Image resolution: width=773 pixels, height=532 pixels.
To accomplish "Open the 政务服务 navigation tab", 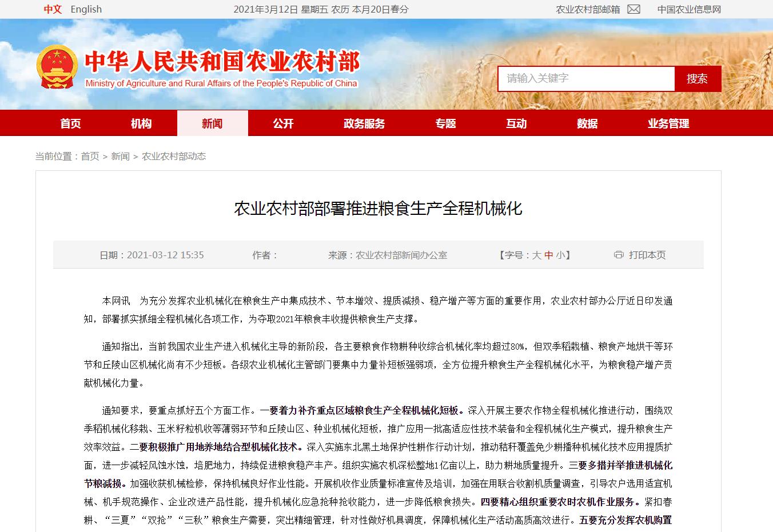I will pos(364,123).
